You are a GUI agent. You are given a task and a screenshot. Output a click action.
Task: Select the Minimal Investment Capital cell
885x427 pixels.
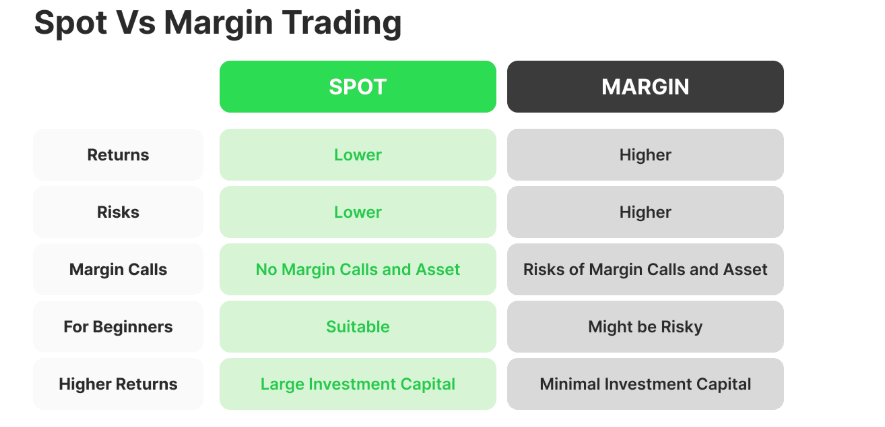pyautogui.click(x=645, y=384)
